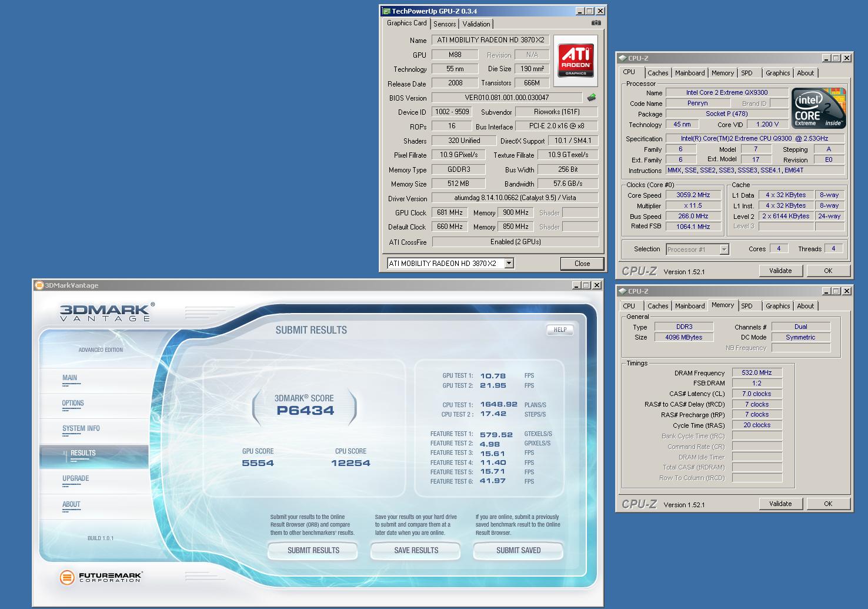Click the 3DMark score P6434
868x609 pixels.
305,411
